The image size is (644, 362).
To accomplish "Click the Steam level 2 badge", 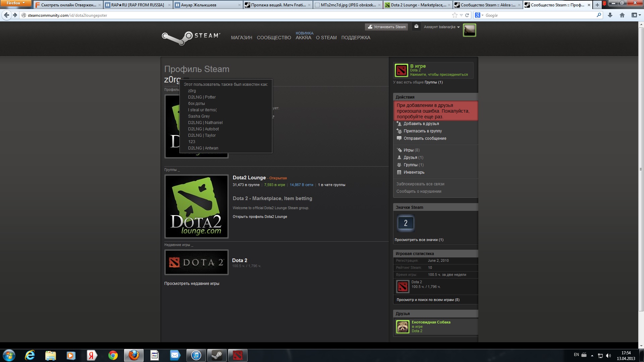I will point(406,223).
